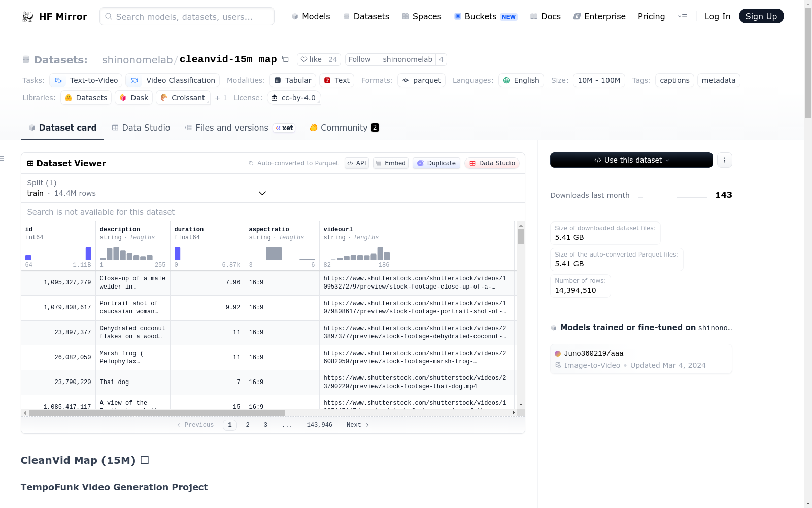
Task: Click the Sign Up button
Action: 761,16
